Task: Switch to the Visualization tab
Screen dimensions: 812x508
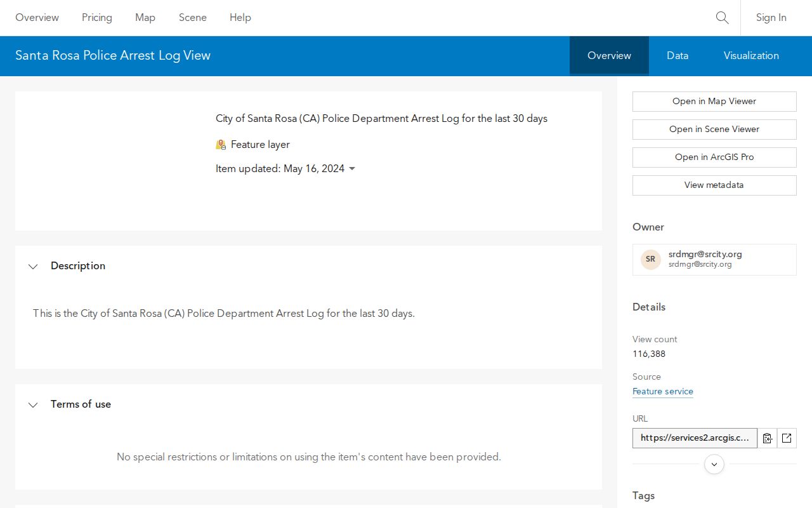Action: pyautogui.click(x=751, y=56)
